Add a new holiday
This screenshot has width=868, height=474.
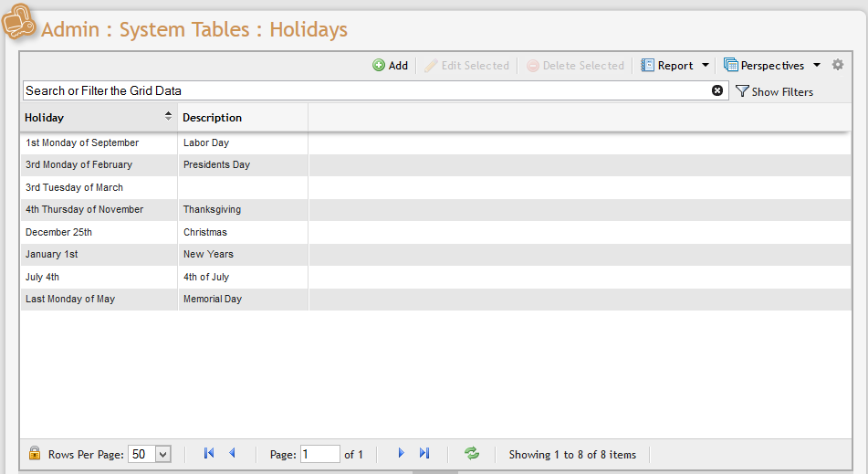click(x=390, y=66)
